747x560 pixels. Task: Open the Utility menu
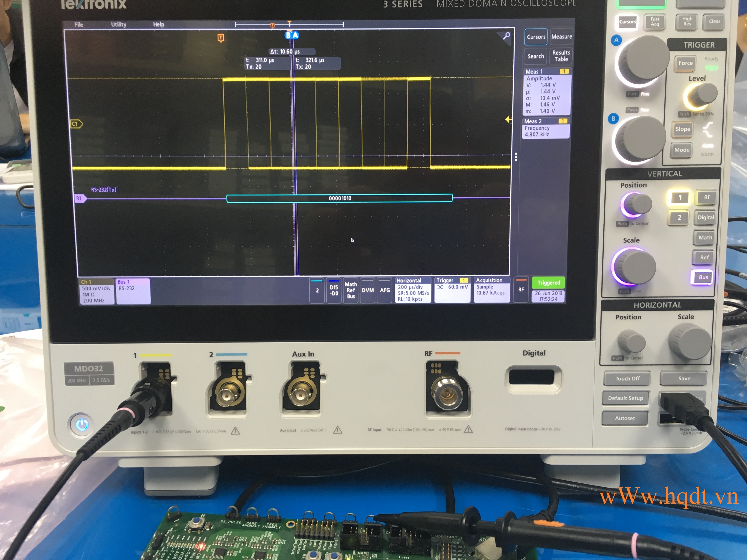[x=119, y=24]
